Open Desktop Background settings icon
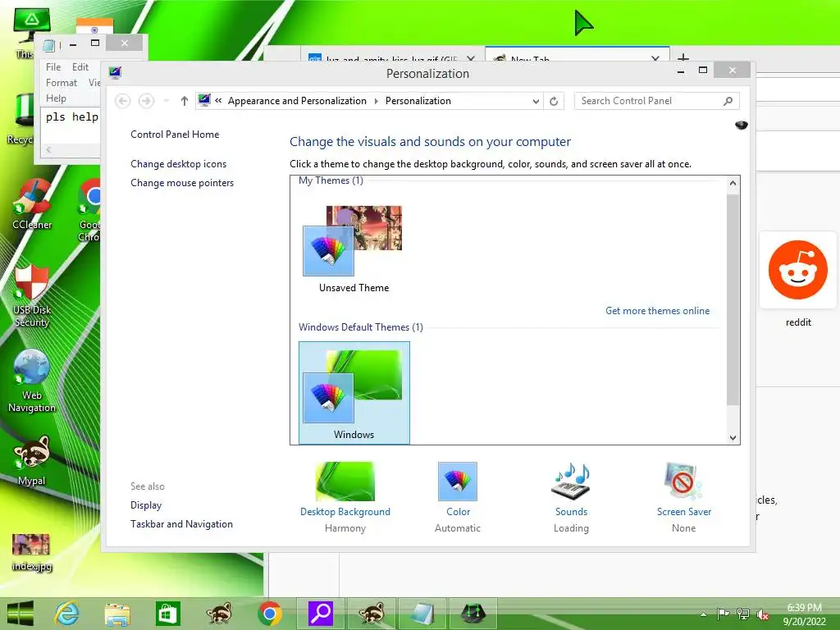Viewport: 840px width, 630px height. coord(345,481)
